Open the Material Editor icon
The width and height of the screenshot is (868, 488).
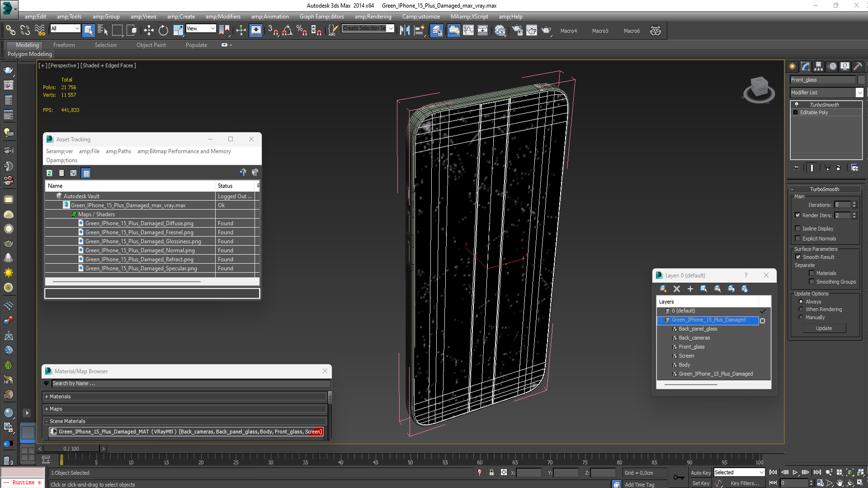[x=500, y=30]
